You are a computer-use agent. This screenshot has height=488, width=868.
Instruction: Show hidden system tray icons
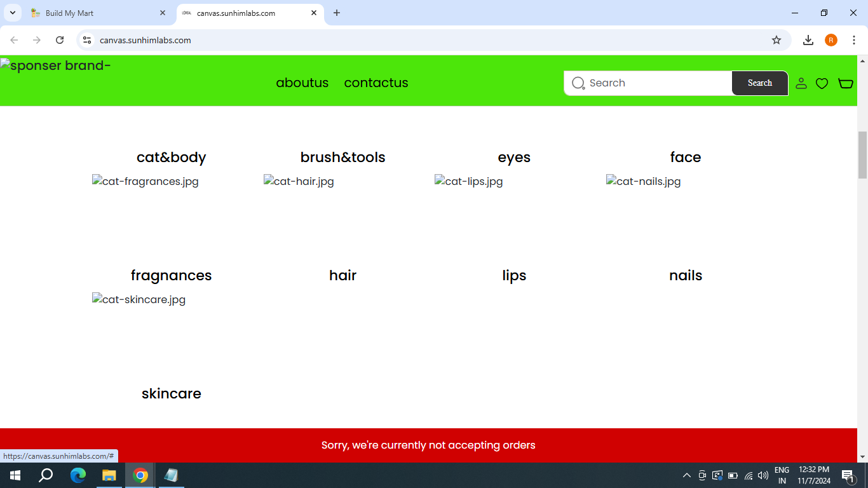(687, 475)
